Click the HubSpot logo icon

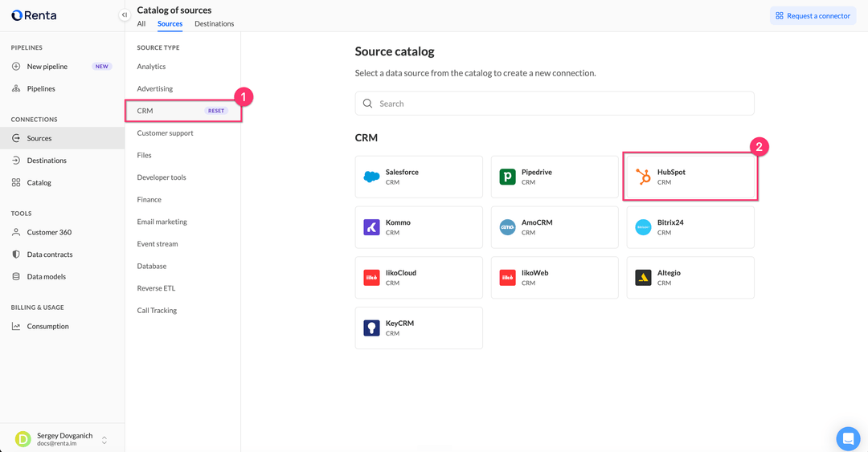tap(643, 177)
